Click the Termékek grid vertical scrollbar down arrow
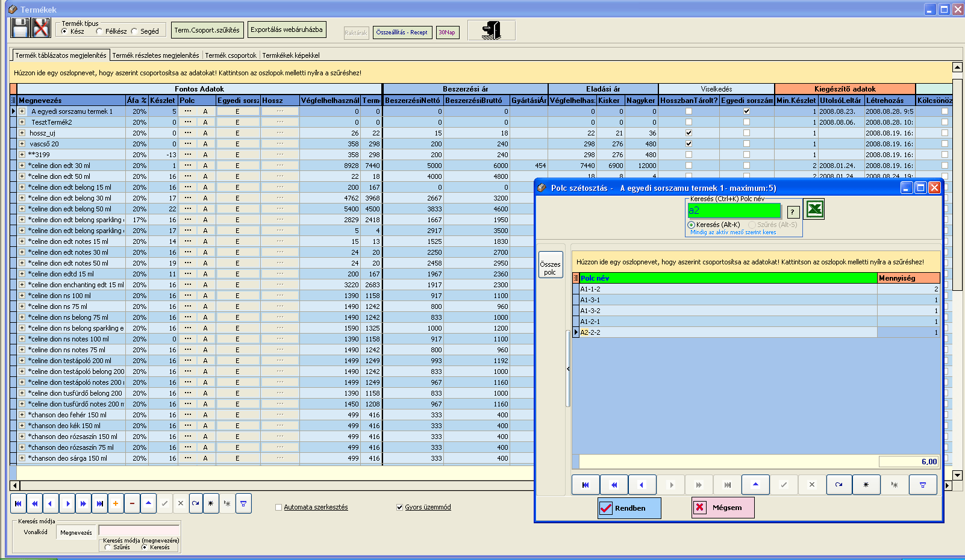This screenshot has width=965, height=560. point(957,475)
